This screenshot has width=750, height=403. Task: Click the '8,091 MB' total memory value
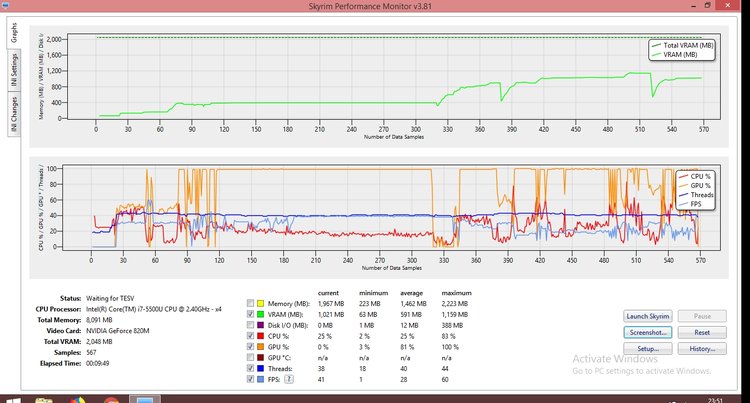(x=99, y=320)
